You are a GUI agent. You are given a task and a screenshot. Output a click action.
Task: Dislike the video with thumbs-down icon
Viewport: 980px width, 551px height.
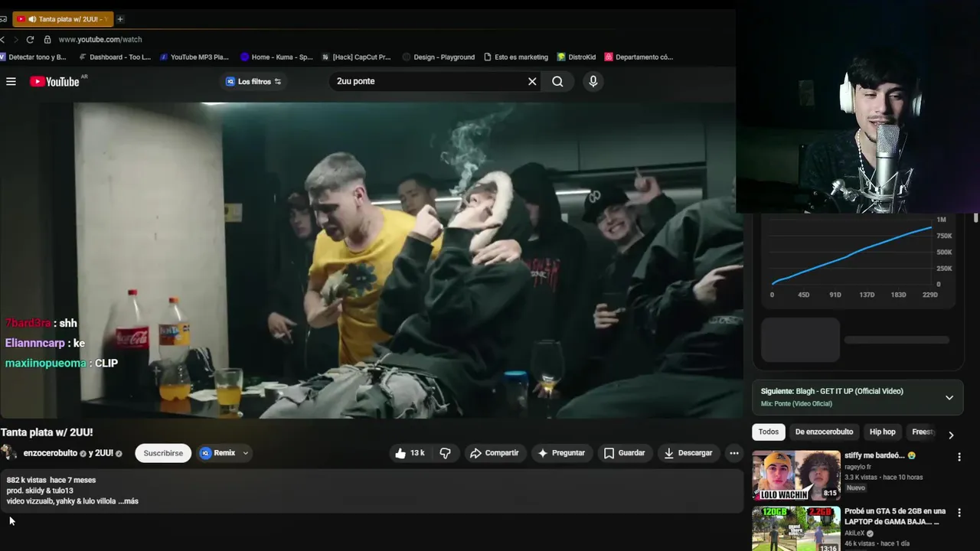(445, 453)
